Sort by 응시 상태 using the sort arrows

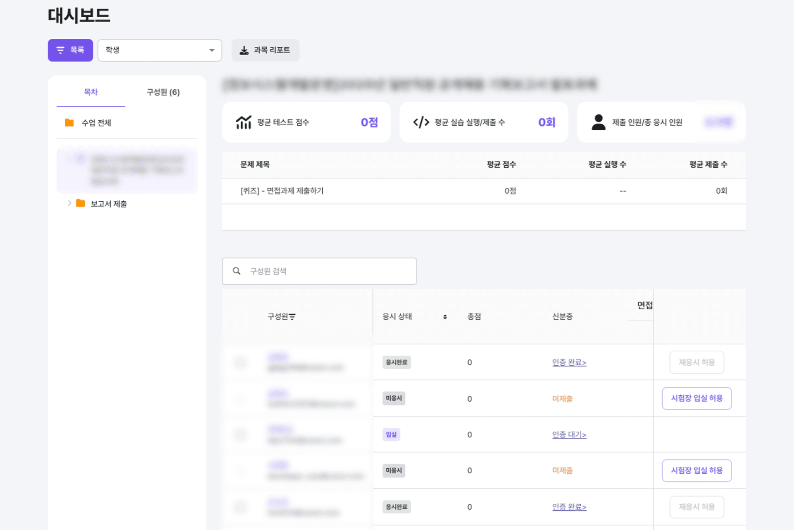(445, 317)
